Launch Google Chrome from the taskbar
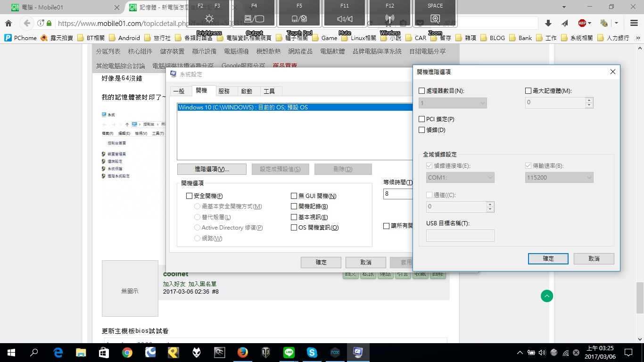The height and width of the screenshot is (362, 644). click(x=127, y=352)
